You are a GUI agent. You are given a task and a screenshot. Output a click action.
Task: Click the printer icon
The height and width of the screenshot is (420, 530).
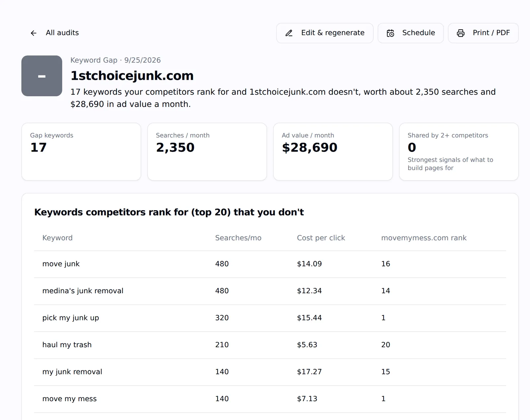[460, 33]
